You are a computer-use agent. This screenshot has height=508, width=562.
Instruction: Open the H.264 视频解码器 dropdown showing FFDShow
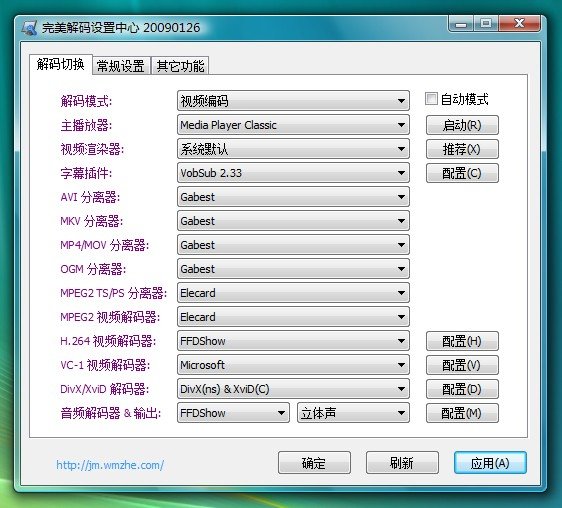coord(293,341)
